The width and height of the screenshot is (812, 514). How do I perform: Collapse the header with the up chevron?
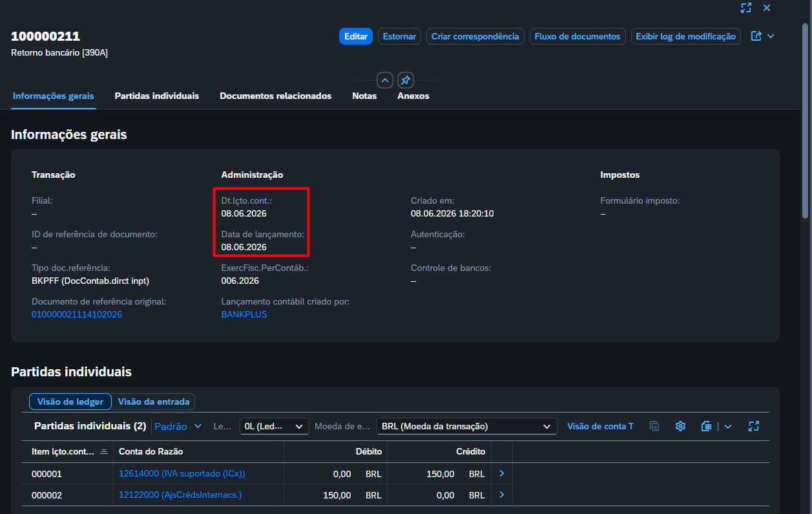tap(385, 80)
